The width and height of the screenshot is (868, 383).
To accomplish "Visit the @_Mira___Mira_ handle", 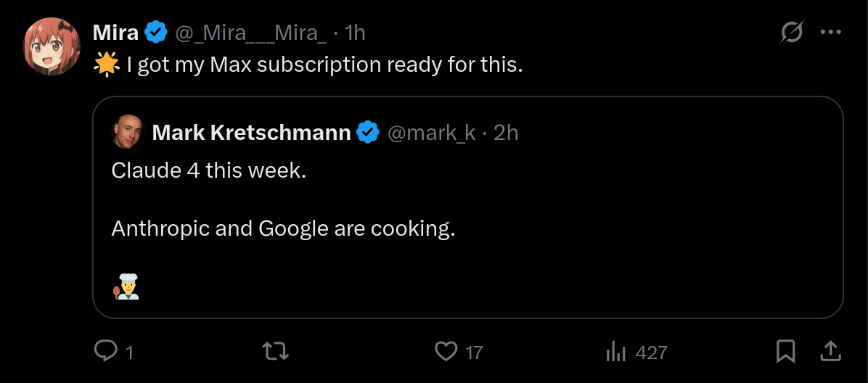I will coord(251,33).
